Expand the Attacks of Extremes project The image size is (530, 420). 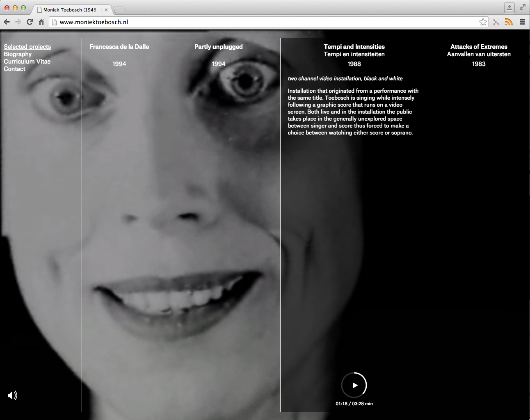[x=479, y=47]
